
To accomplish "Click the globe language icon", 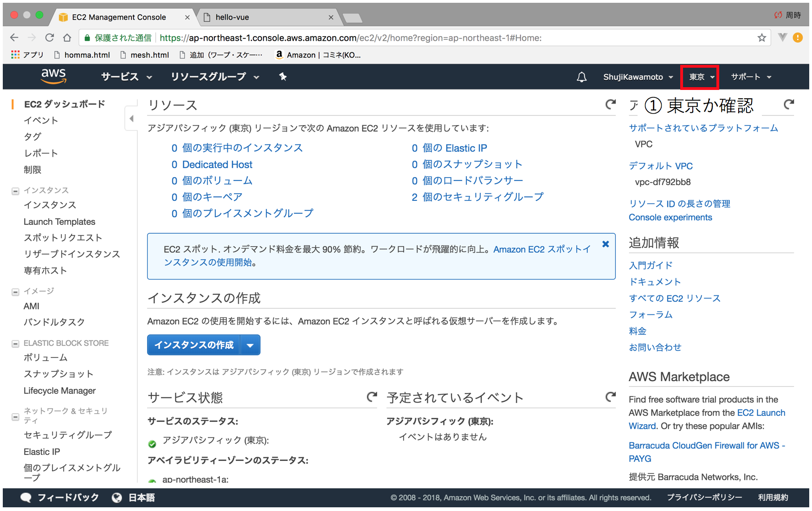I will click(117, 498).
